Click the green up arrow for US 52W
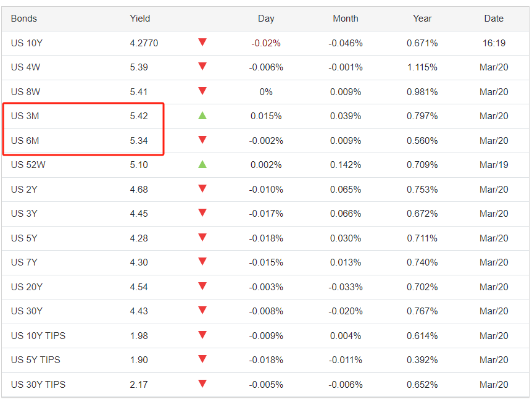532x402 pixels. click(x=202, y=164)
